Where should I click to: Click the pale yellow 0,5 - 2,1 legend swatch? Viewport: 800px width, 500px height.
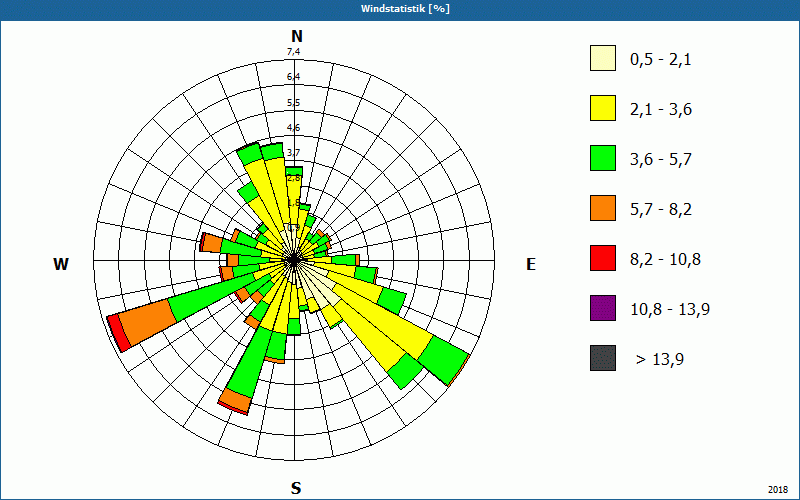[x=603, y=58]
